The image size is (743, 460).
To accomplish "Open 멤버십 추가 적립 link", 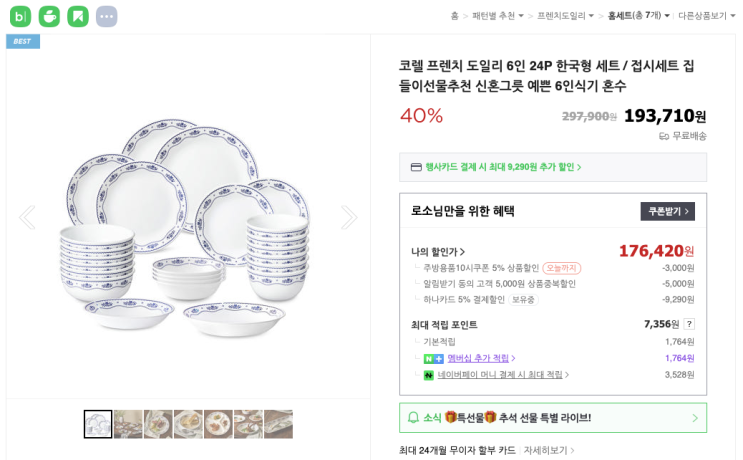I will pos(482,358).
